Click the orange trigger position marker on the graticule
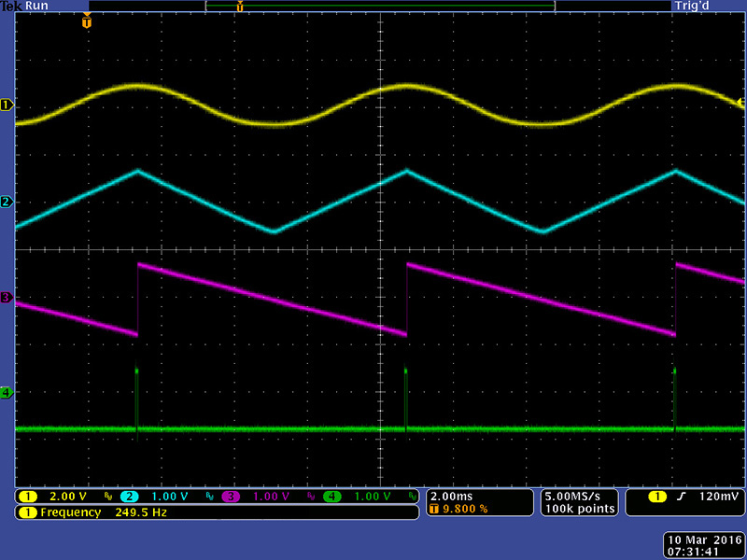The image size is (747, 560). (x=87, y=21)
